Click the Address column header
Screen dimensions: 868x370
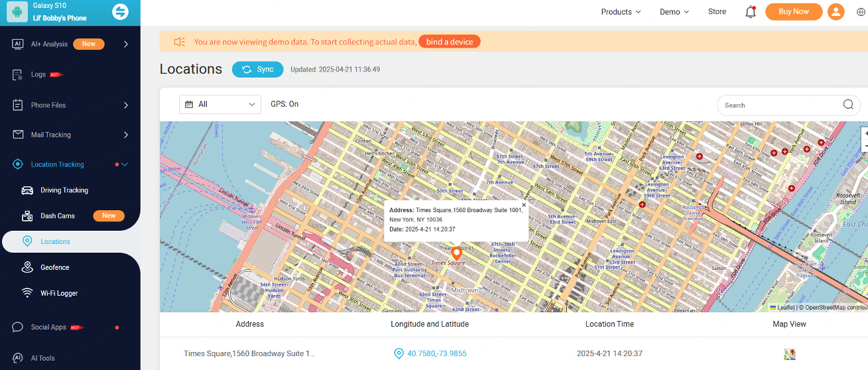(x=250, y=324)
